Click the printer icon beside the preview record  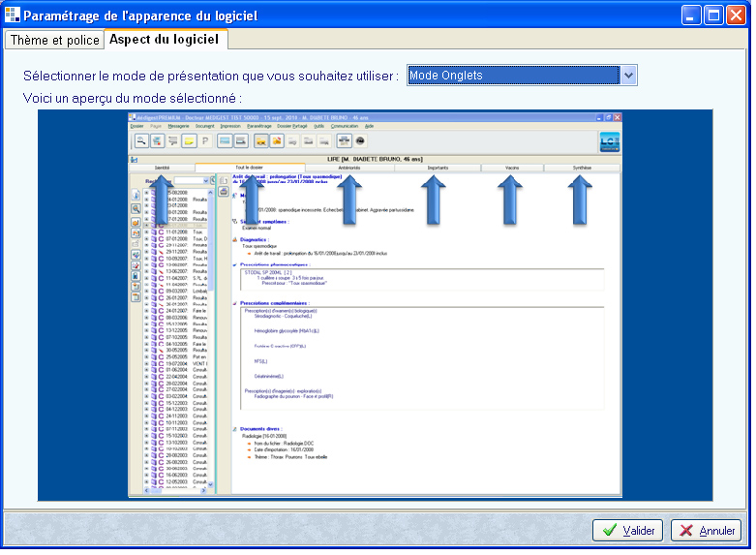pos(225,192)
